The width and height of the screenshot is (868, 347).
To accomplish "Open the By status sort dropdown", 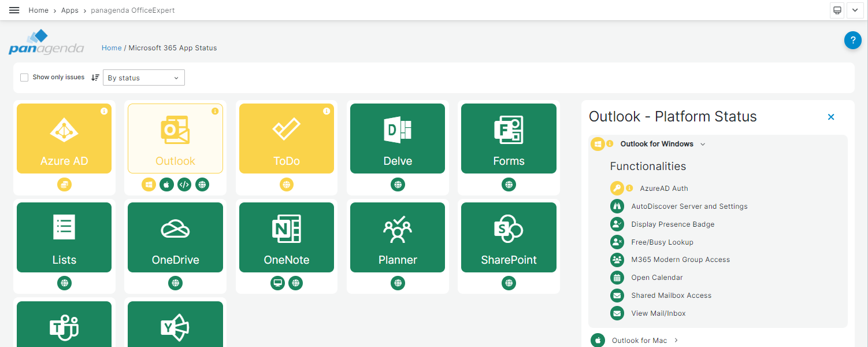I will pyautogui.click(x=144, y=77).
